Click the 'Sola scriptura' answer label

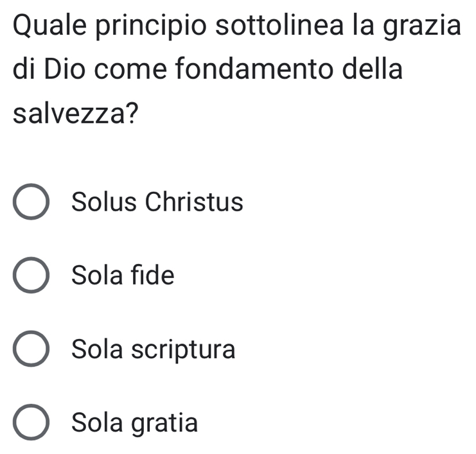click(154, 350)
